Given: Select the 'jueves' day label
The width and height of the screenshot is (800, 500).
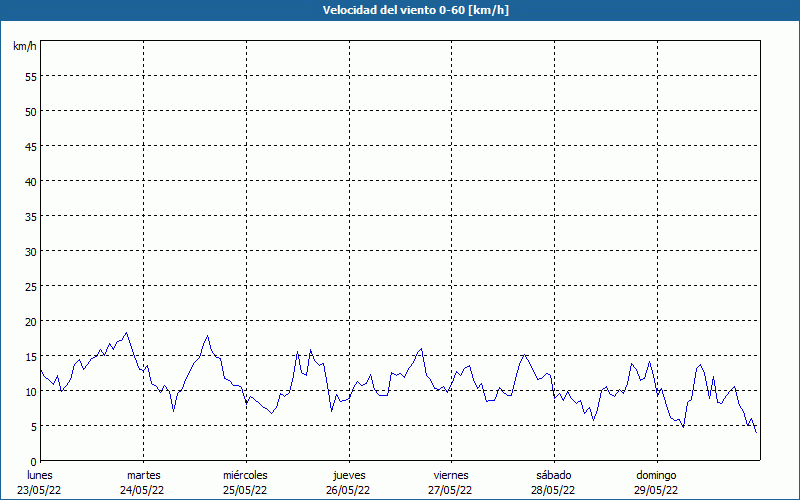Looking at the screenshot, I should point(349,476).
